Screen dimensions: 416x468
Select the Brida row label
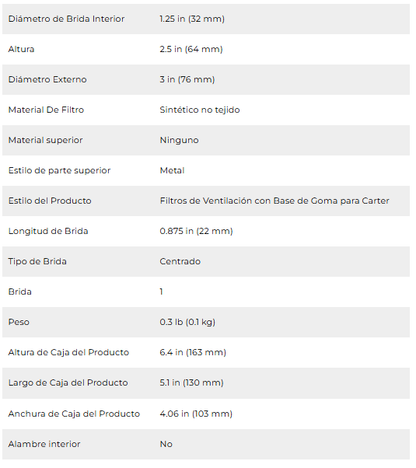pos(20,292)
